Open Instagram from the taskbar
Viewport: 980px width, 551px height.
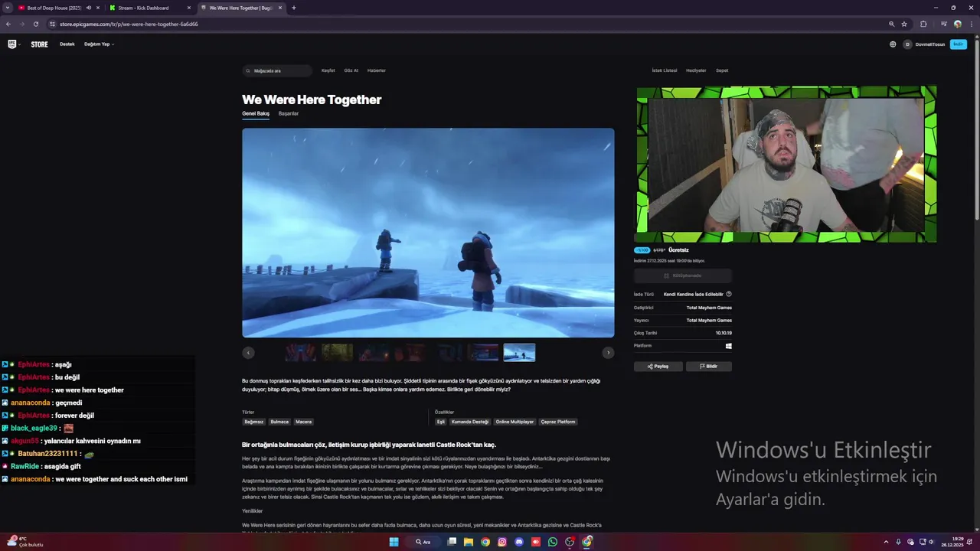coord(502,542)
